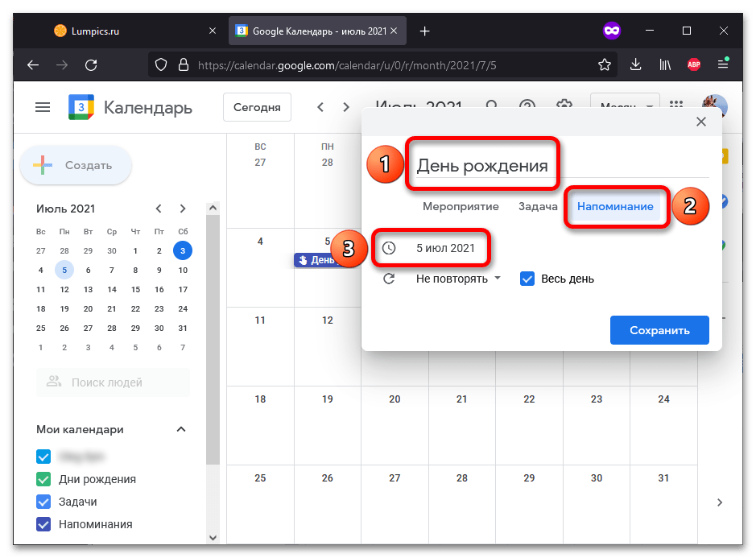The width and height of the screenshot is (756, 558).
Task: Open Firefox downloads panel
Action: point(635,64)
